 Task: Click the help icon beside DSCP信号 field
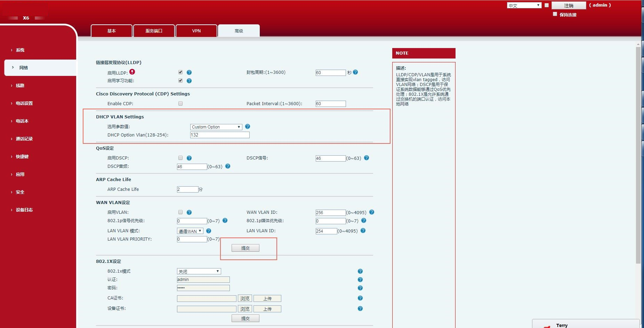pos(367,158)
